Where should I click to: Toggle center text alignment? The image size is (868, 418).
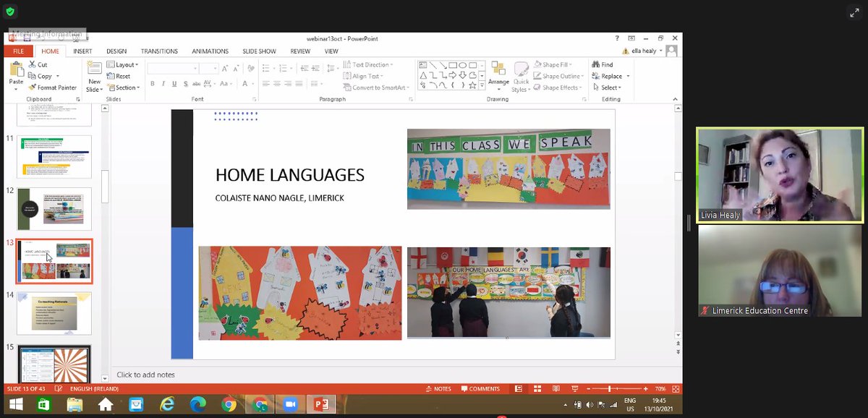point(277,84)
